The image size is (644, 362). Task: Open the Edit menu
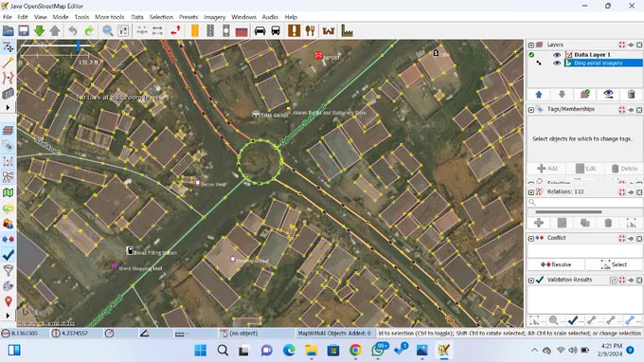(x=23, y=17)
